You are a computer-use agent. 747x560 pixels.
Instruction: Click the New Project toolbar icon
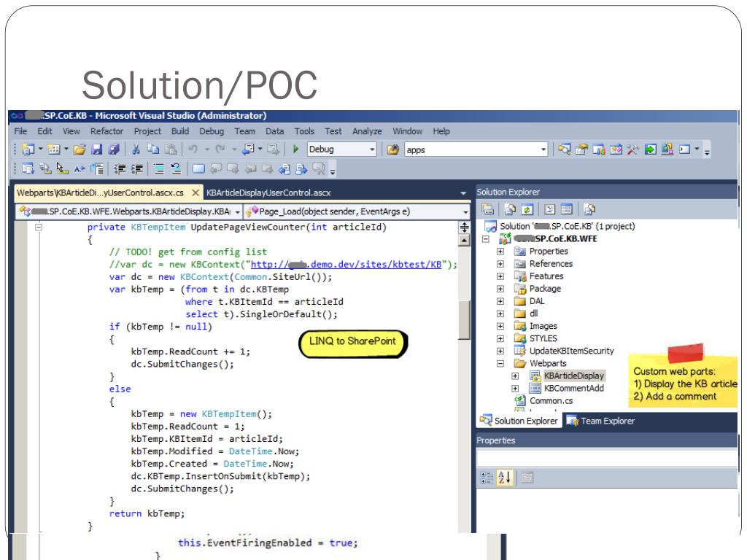click(x=28, y=149)
